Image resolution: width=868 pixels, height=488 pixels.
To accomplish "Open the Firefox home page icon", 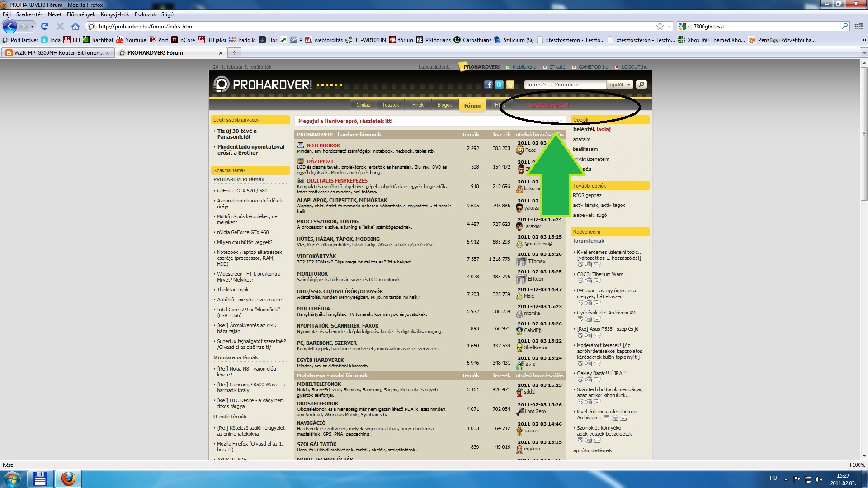I will pos(75,26).
